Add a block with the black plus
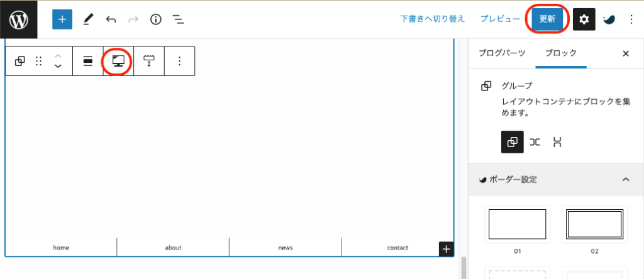Screen dimensions: 644x279 coord(447,249)
